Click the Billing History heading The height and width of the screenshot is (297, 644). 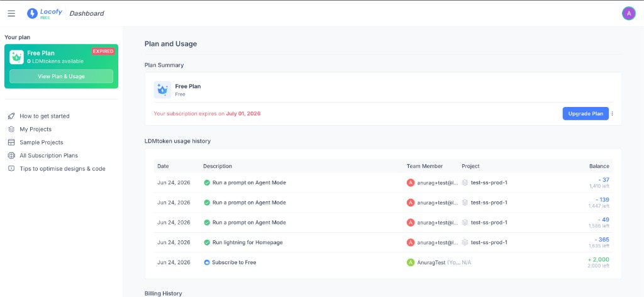tap(163, 293)
